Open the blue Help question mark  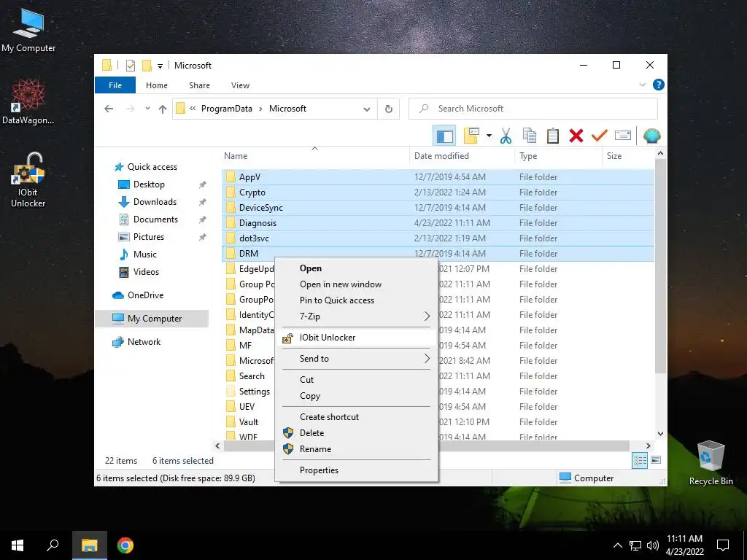pos(659,85)
